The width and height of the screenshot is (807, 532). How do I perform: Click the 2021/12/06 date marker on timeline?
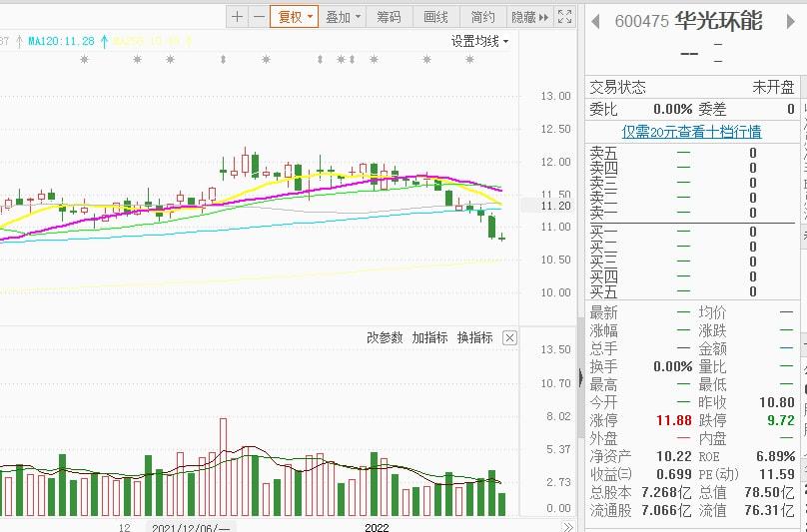190,526
